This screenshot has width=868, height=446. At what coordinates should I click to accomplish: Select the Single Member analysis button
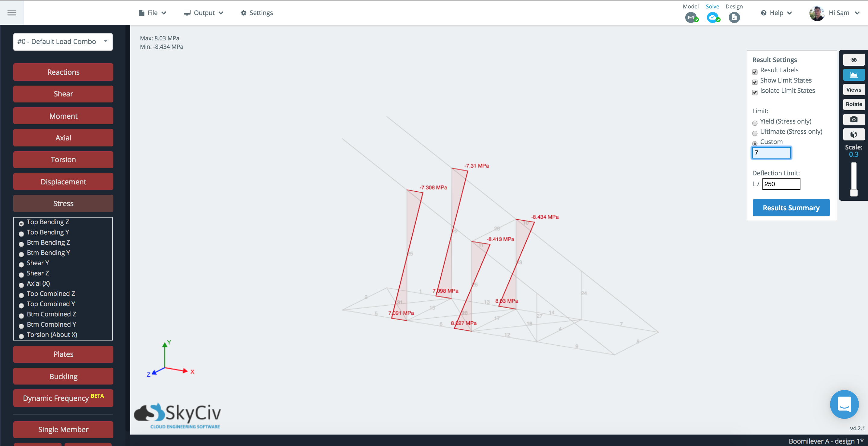pyautogui.click(x=63, y=429)
